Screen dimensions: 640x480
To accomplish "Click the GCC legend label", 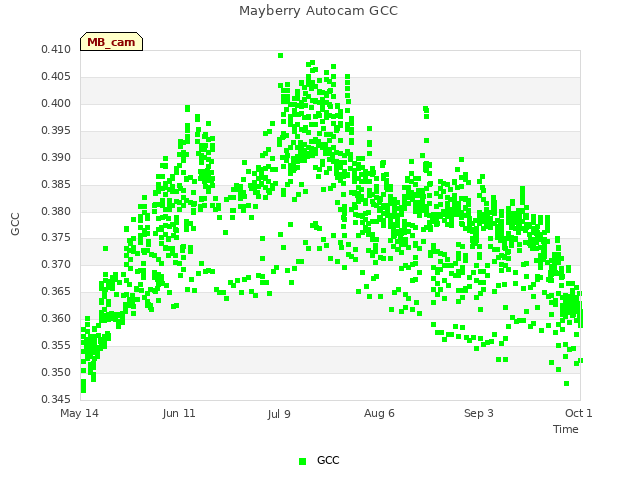I will (x=328, y=460).
